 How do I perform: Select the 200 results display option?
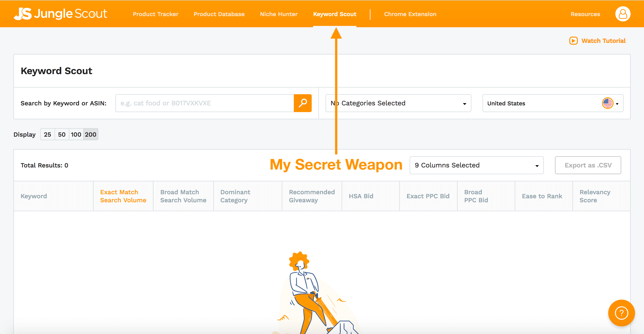[91, 135]
